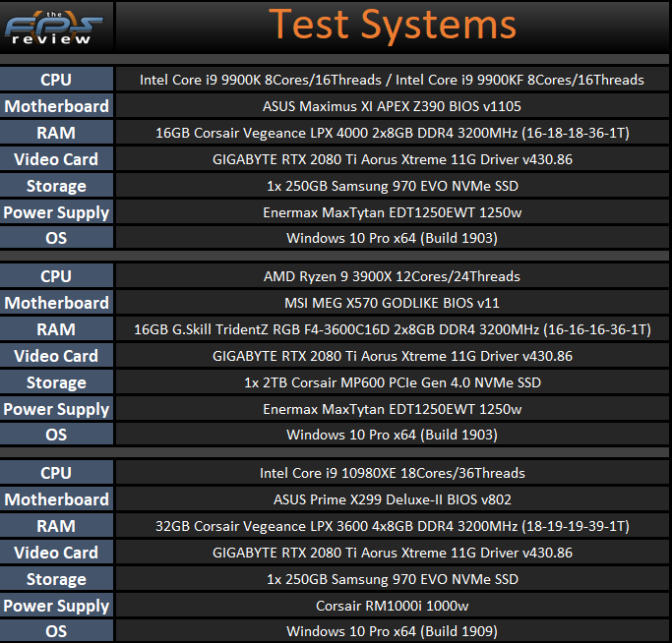Click the CPU label beside AMD Ryzen 9 3900X
Screen dimensions: 672x643
(x=56, y=276)
